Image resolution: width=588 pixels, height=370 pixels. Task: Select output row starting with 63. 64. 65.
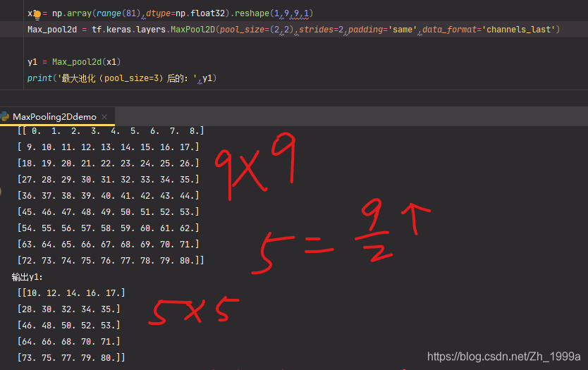pos(108,244)
